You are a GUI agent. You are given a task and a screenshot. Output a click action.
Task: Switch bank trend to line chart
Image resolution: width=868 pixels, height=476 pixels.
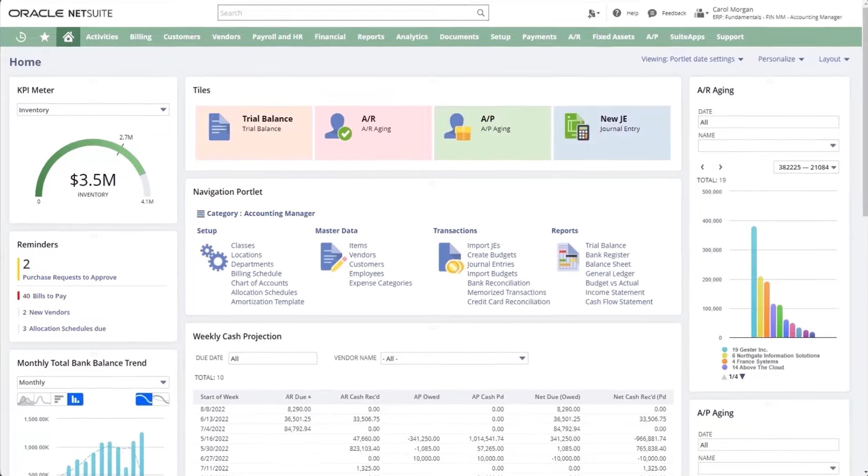click(x=42, y=399)
